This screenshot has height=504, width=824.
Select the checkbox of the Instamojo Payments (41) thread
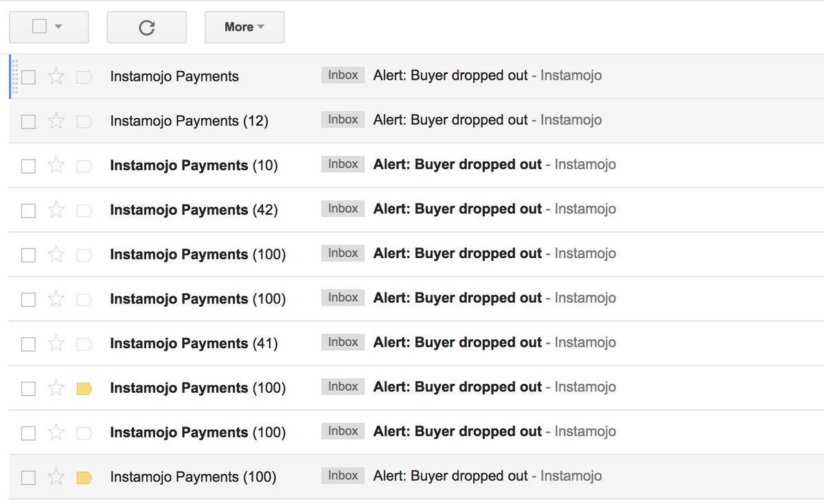[28, 344]
